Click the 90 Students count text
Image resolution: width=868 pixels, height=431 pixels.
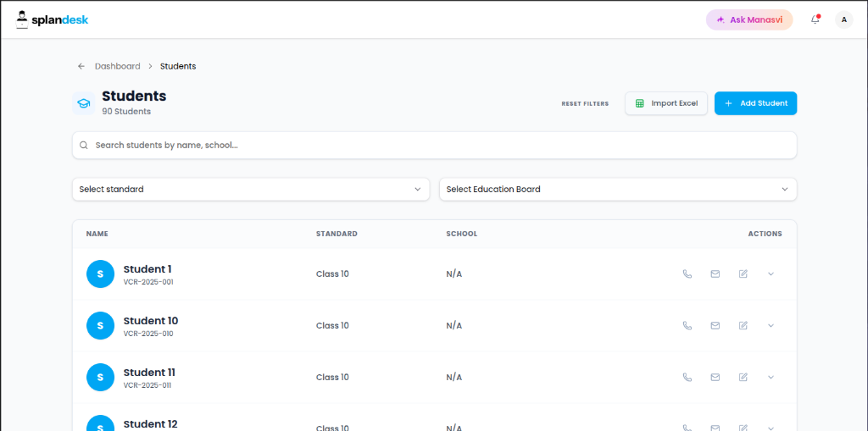126,111
